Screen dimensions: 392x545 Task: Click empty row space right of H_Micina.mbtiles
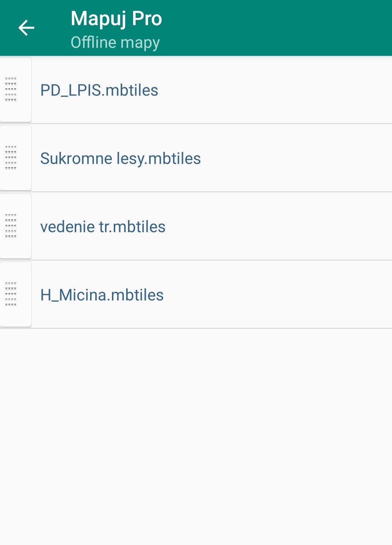pos(277,295)
